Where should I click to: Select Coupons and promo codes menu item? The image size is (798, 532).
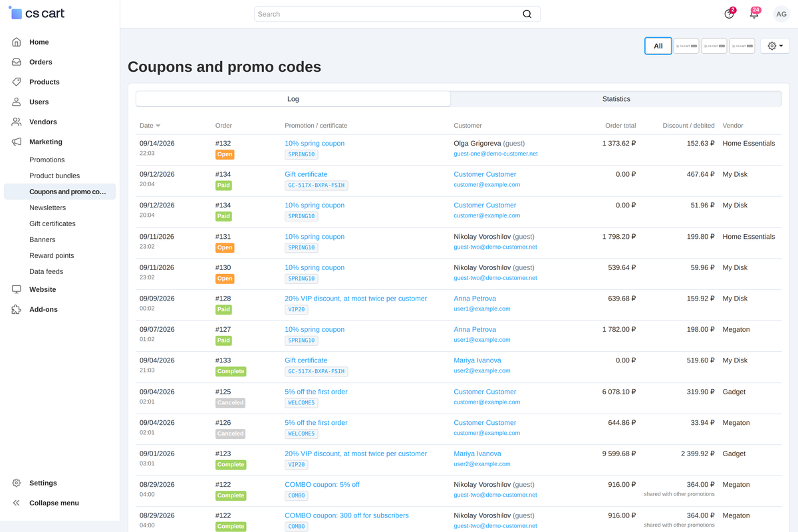point(60,192)
